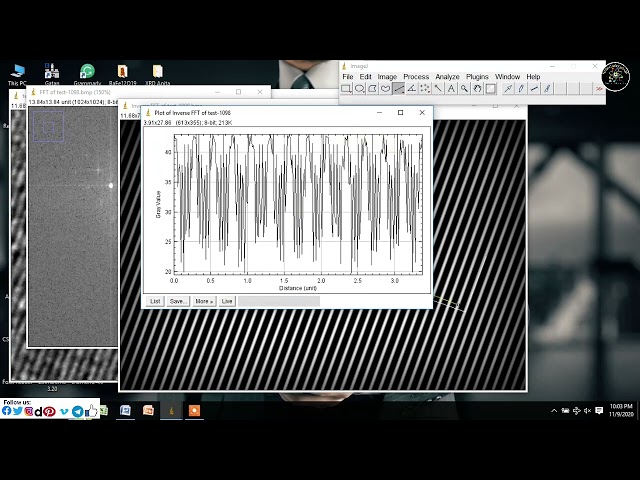
Task: Click the battery icon in system tray
Action: (565, 411)
